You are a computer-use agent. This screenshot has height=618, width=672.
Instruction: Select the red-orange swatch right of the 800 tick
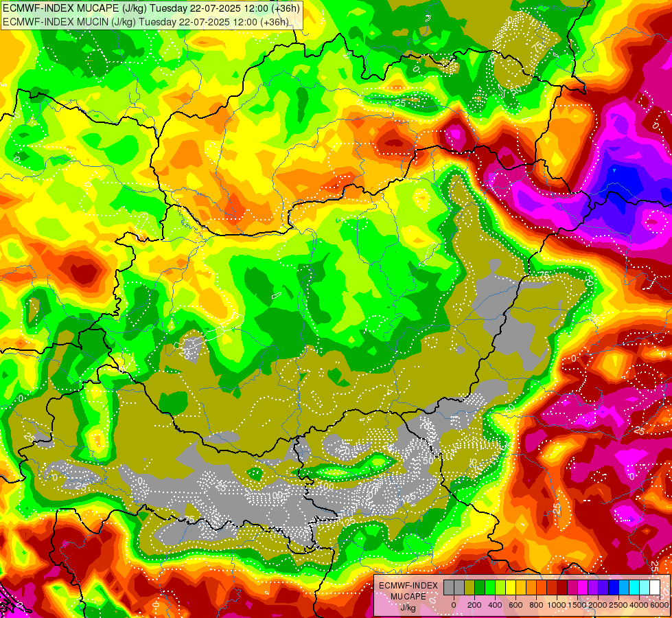(x=542, y=588)
